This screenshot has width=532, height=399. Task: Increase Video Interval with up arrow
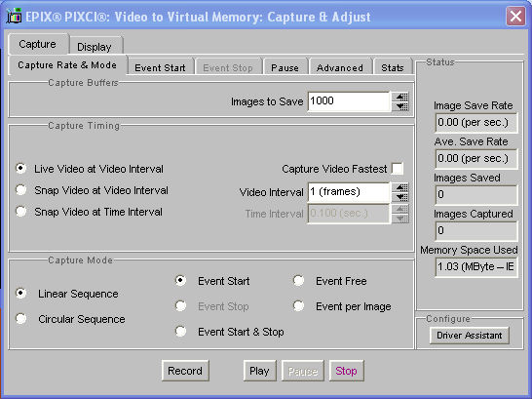[x=400, y=187]
